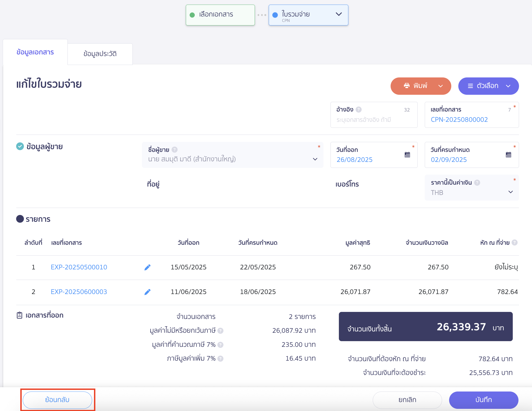Click the printer icon on พิมพ์ button
Image resolution: width=532 pixels, height=411 pixels.
coord(407,86)
